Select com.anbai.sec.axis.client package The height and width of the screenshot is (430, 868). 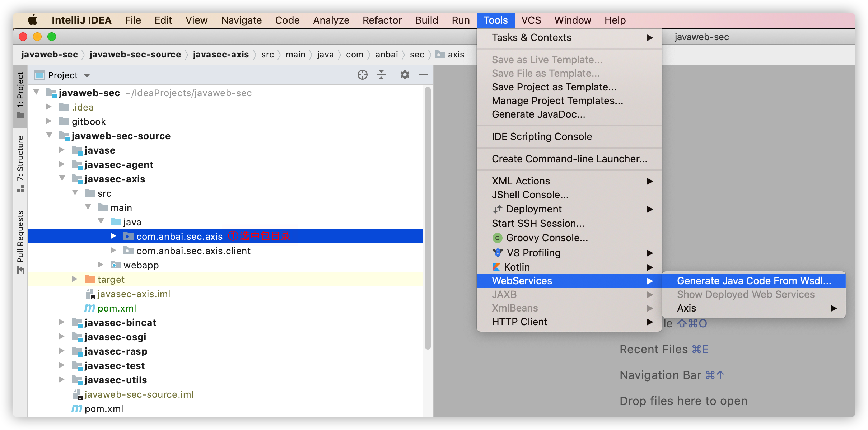coord(193,251)
